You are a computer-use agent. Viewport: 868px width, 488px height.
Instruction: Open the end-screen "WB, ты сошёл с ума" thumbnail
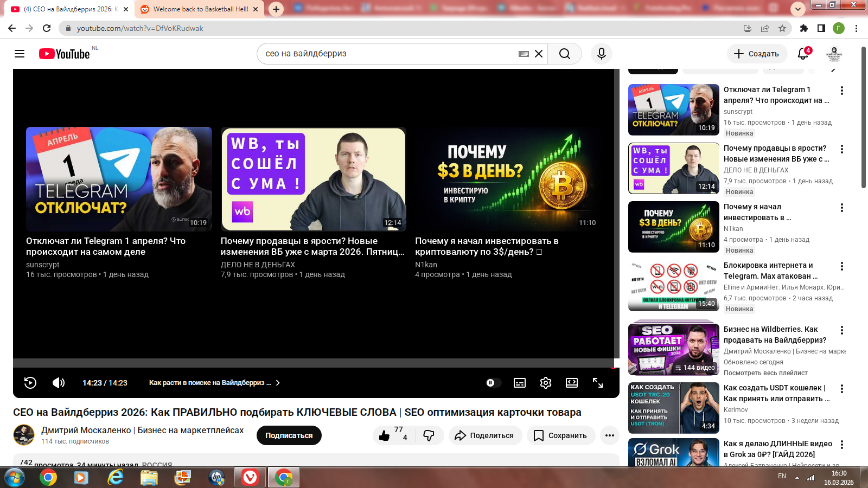click(313, 179)
